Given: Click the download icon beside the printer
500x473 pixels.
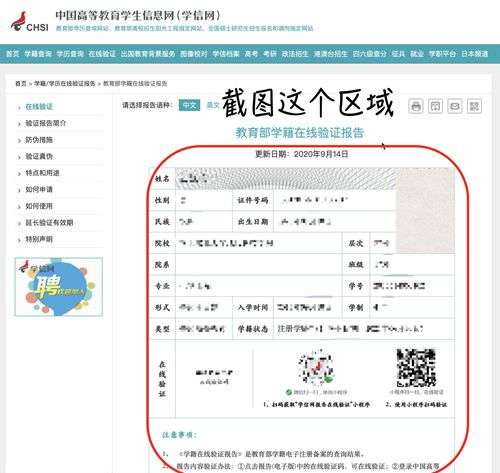Looking at the screenshot, I should (435, 107).
